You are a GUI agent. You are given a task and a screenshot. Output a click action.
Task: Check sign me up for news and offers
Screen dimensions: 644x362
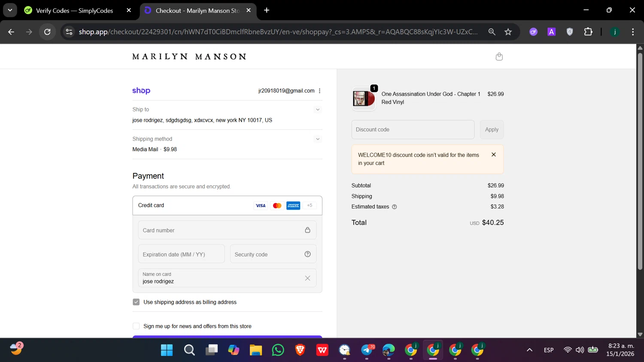pos(136,326)
